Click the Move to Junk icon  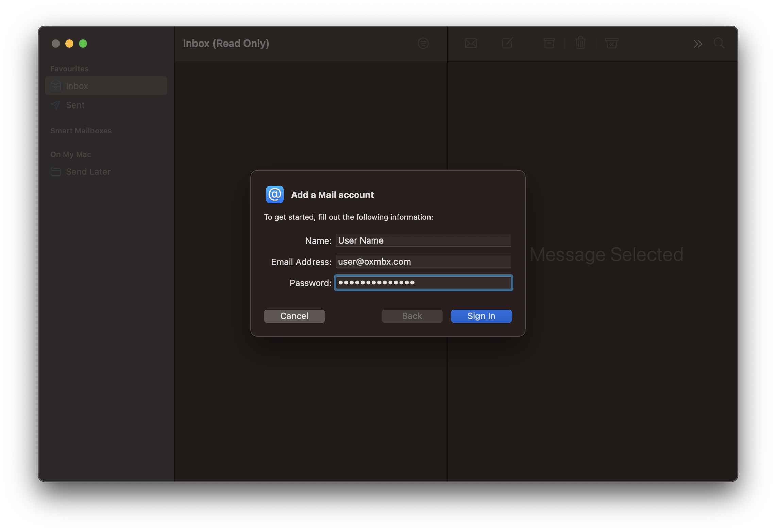point(611,43)
